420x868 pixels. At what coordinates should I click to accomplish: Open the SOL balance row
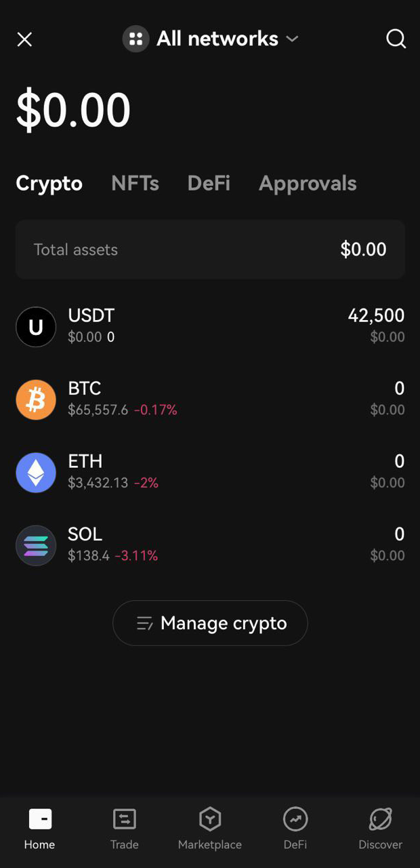(x=210, y=545)
